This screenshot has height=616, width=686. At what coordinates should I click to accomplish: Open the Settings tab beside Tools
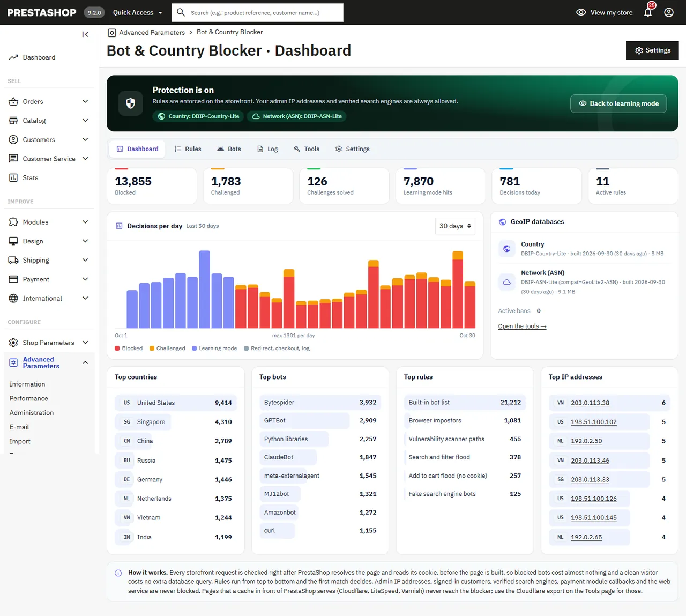(353, 149)
